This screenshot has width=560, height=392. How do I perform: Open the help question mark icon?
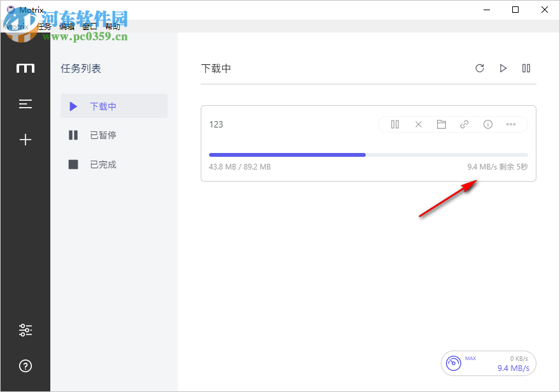pos(25,366)
